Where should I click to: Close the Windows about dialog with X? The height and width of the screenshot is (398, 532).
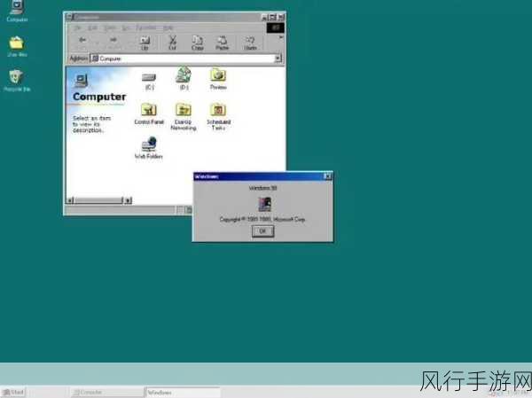click(327, 176)
